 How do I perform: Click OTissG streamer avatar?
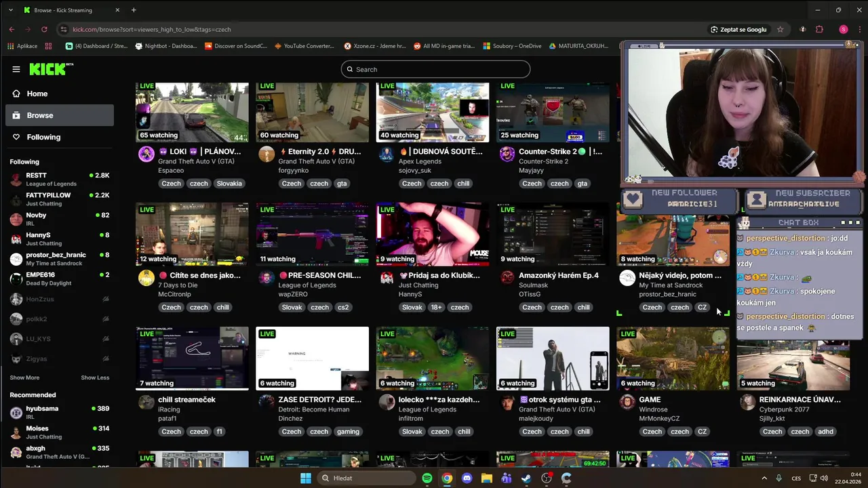pos(507,278)
